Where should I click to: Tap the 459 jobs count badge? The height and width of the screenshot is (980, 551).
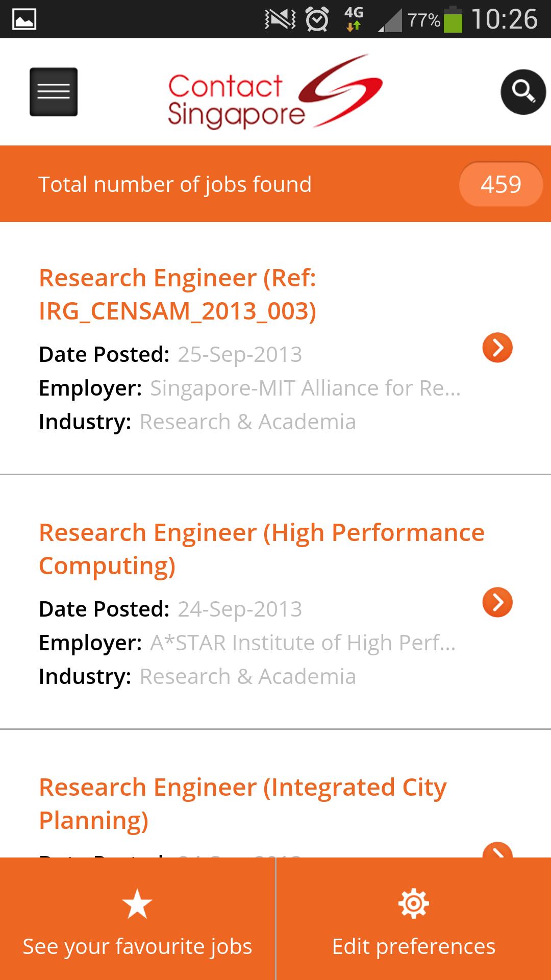[500, 184]
